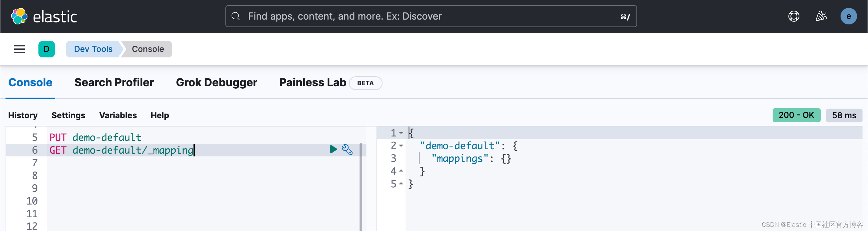Click the Elastic logo home icon
Screen dimensions: 868x231
tap(19, 16)
